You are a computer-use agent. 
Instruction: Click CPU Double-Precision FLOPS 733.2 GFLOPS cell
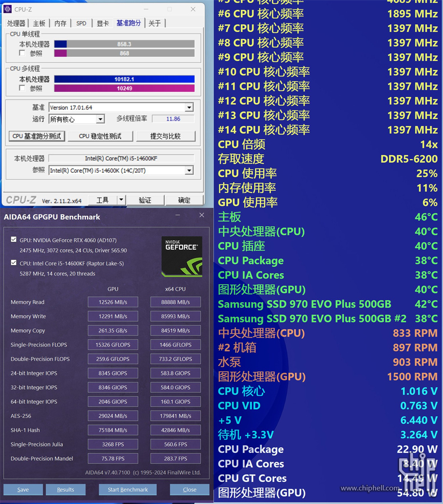point(175,359)
